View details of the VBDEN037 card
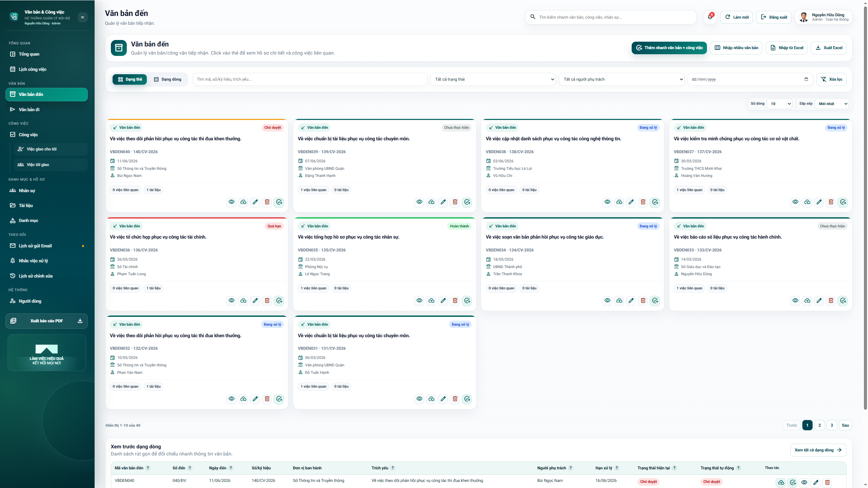 tap(795, 202)
